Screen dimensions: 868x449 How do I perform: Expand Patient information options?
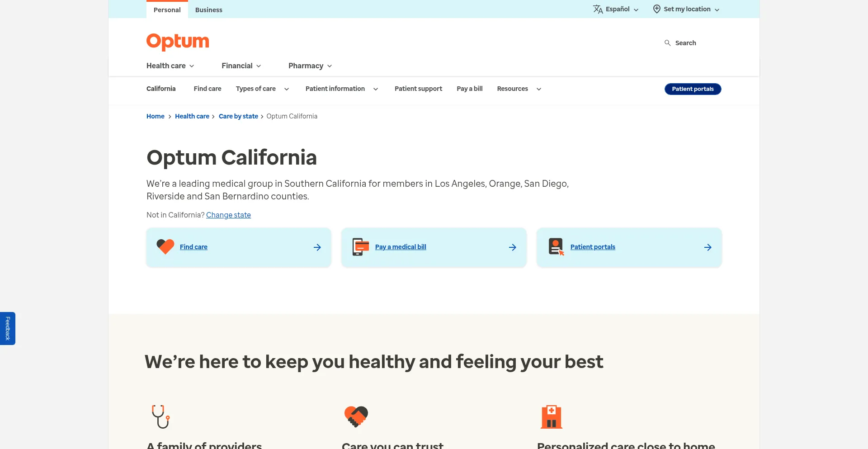[x=341, y=89]
